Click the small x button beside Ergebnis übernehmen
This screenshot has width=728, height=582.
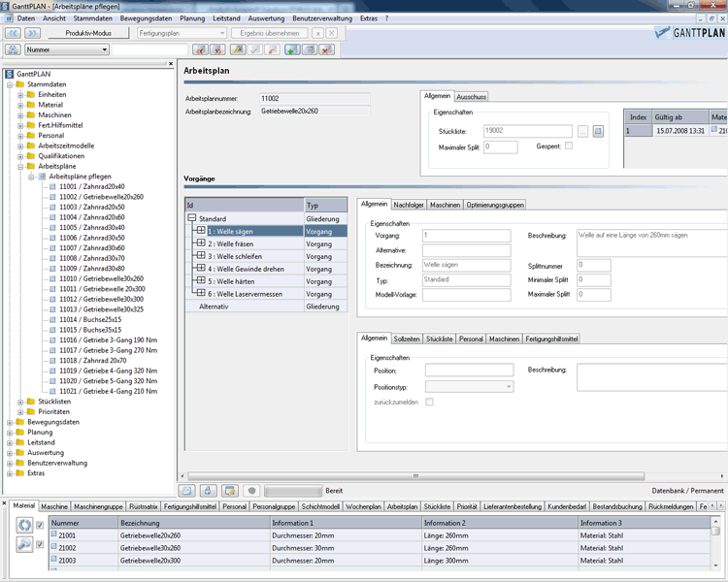tap(317, 33)
